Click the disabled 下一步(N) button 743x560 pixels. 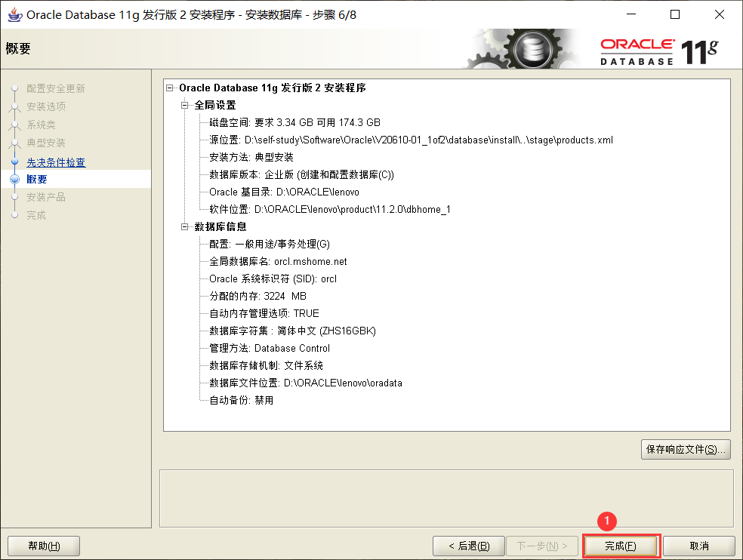point(543,546)
